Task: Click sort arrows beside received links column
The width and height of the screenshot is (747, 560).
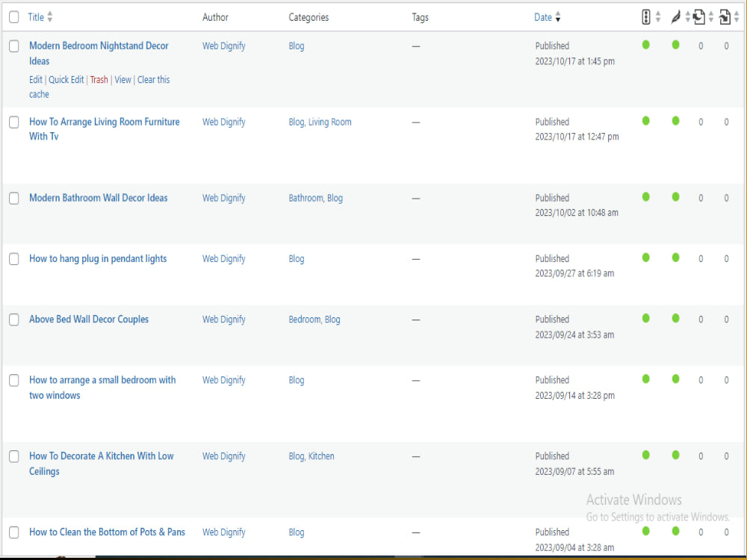Action: 737,17
